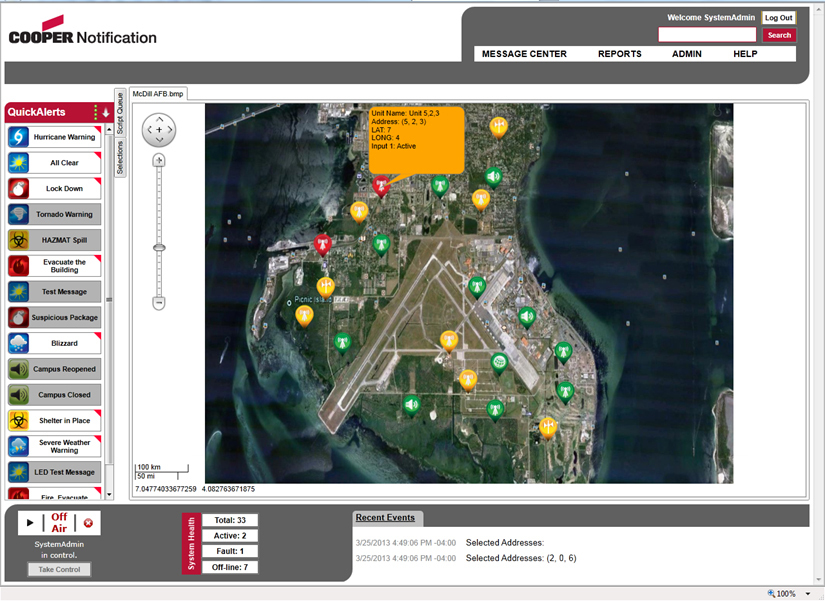This screenshot has width=825, height=601.
Task: Click the red Search button
Action: click(779, 35)
